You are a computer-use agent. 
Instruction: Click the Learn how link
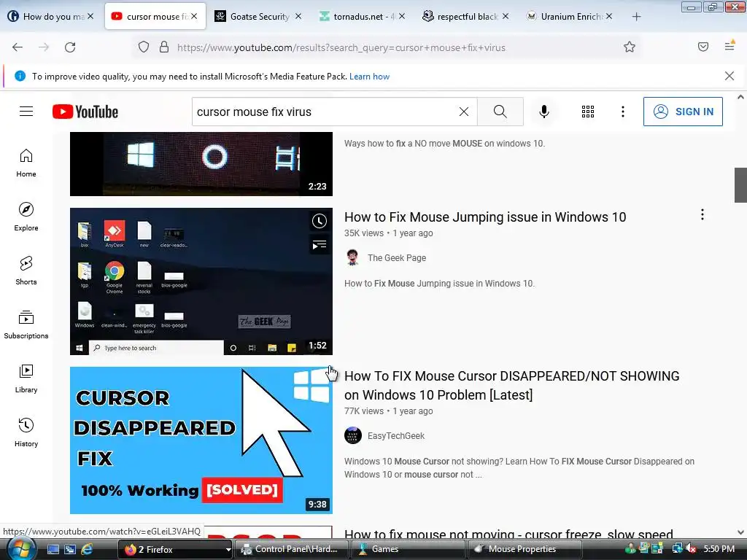369,76
